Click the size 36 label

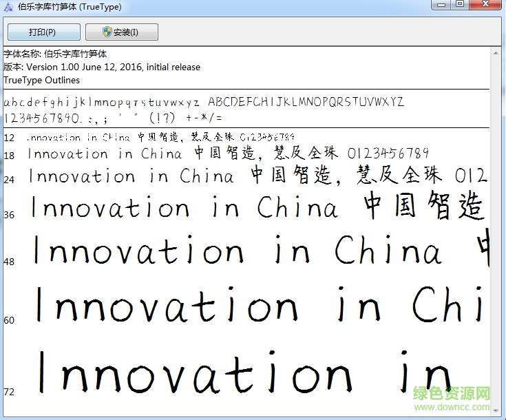coord(9,215)
